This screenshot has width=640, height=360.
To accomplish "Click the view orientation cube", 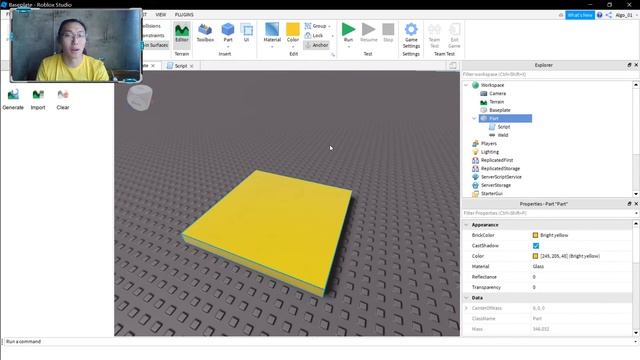I will [x=140, y=98].
